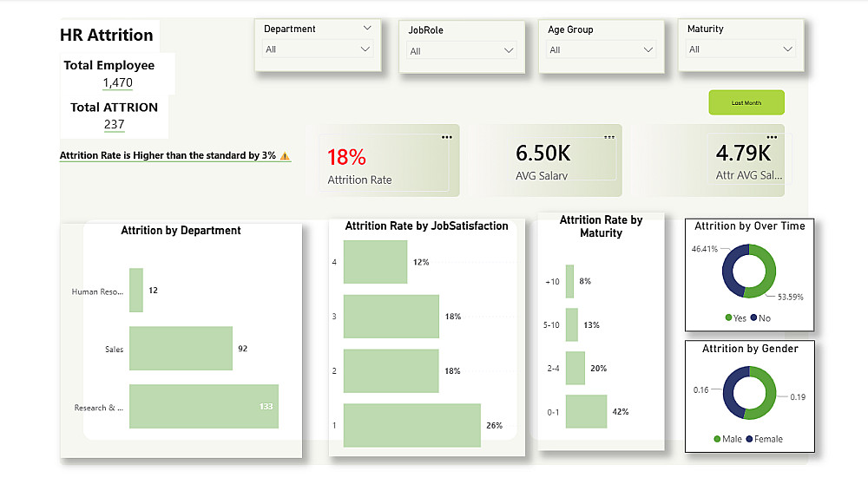Viewport: 868px width, 484px height.
Task: Select the Research & Development bar
Action: click(203, 407)
